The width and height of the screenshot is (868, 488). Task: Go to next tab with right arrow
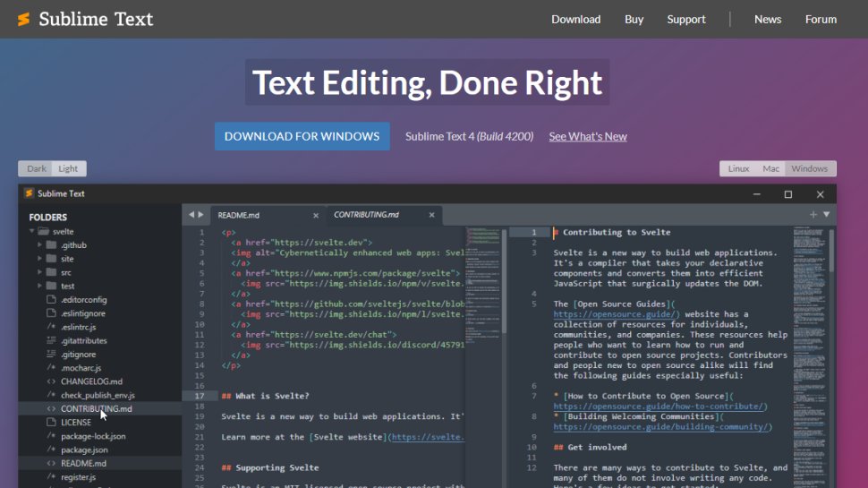(201, 214)
